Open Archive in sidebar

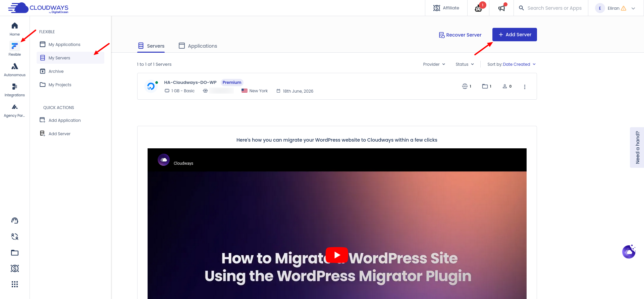[70, 71]
